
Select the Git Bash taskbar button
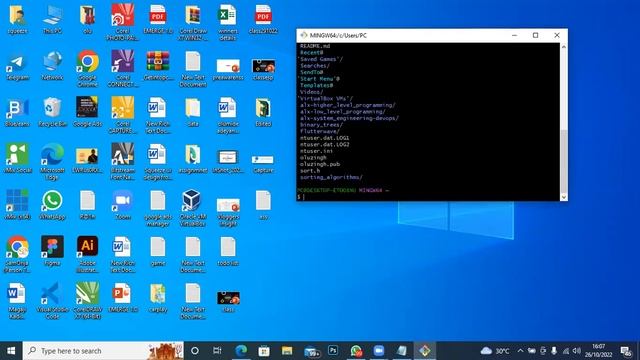coord(424,351)
